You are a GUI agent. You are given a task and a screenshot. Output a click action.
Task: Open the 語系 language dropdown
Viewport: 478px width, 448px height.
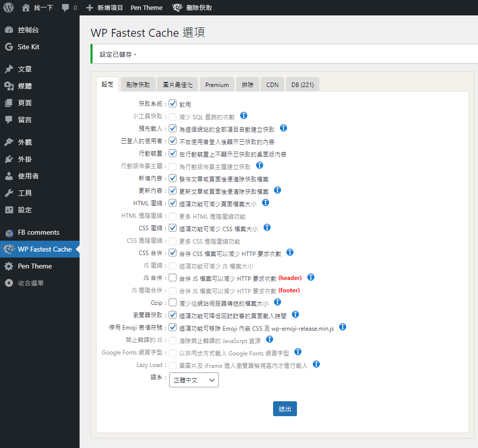[193, 380]
